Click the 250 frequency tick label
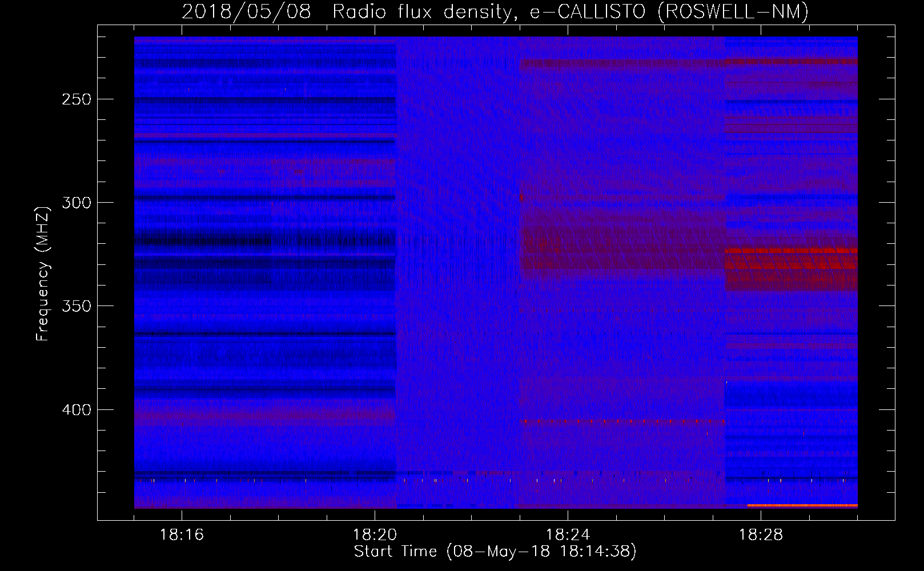This screenshot has height=571, width=924. tap(77, 99)
